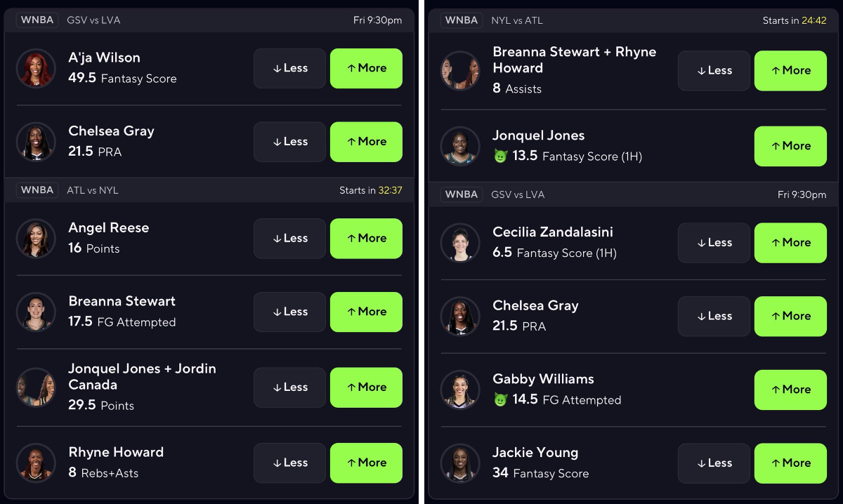Tap the WNBA badge for ATL vs NYL

point(37,190)
